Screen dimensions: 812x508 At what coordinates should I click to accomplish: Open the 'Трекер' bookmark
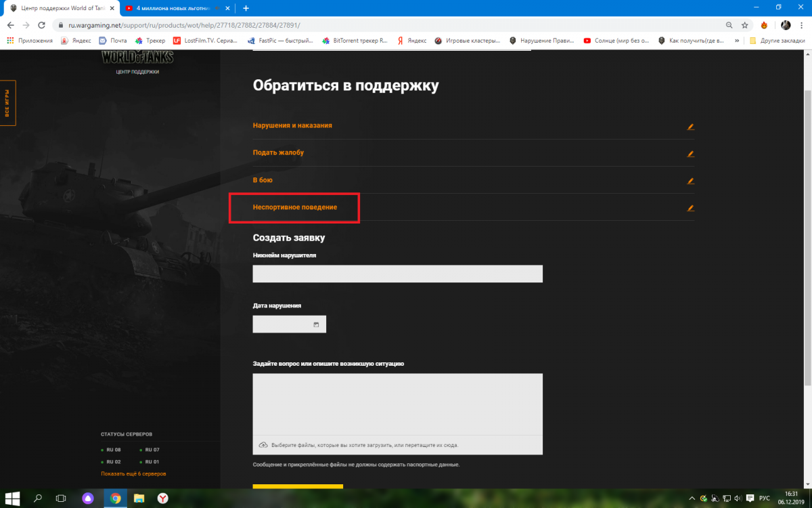(150, 41)
